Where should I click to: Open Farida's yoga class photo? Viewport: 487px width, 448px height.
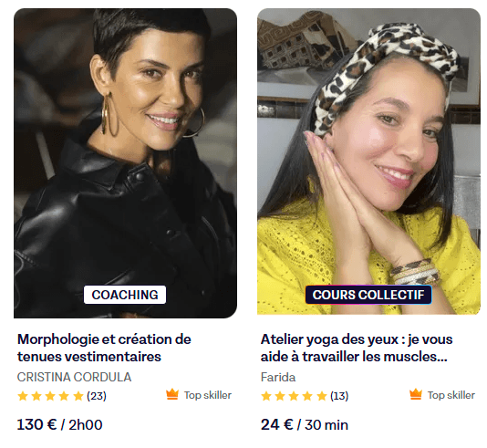[x=368, y=161]
